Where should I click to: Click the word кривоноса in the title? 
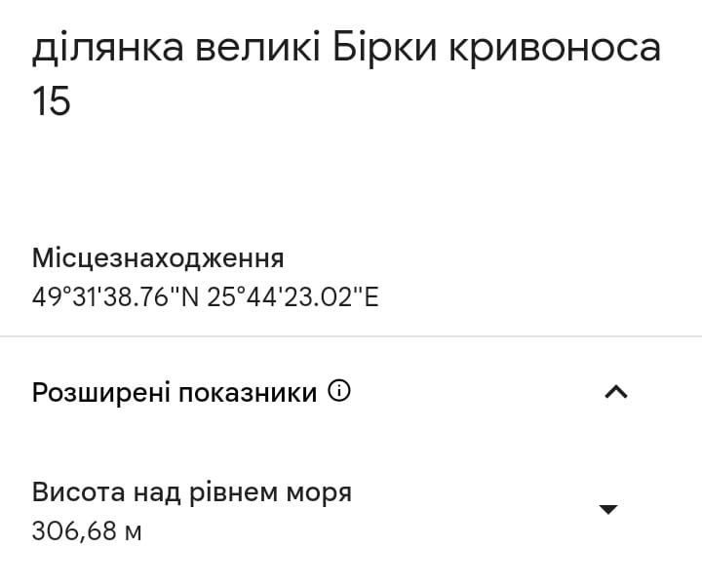pos(555,50)
